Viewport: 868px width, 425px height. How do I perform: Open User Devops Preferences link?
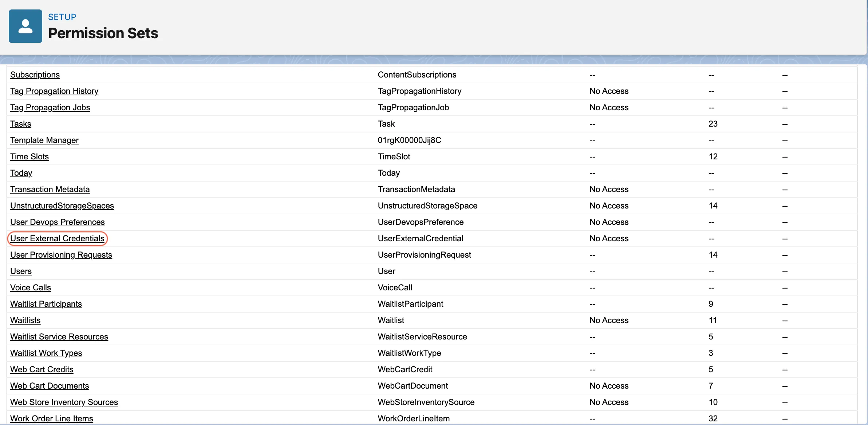tap(58, 222)
